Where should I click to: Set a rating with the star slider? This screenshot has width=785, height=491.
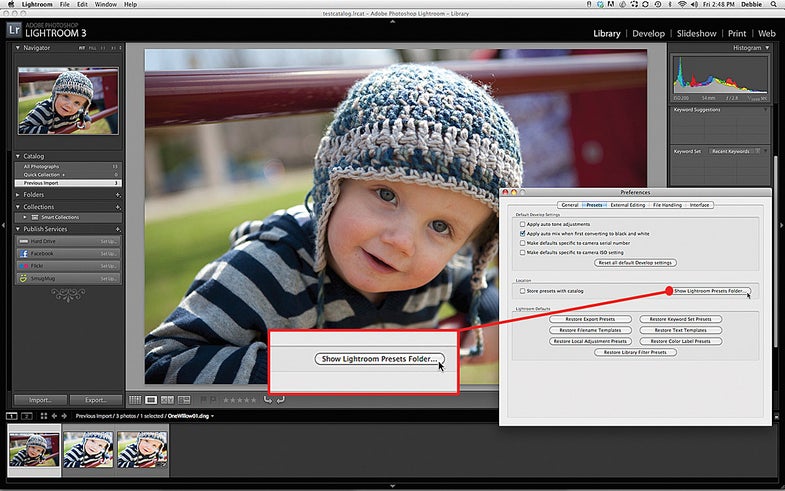(239, 400)
